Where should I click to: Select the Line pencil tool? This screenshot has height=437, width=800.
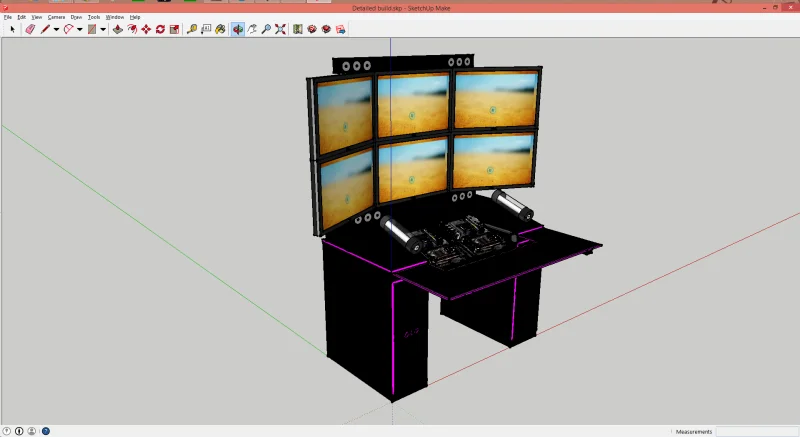coord(45,30)
